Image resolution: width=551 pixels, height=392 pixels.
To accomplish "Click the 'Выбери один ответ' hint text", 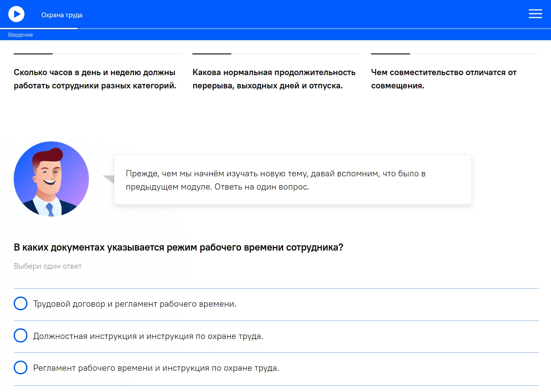I will click(x=48, y=266).
